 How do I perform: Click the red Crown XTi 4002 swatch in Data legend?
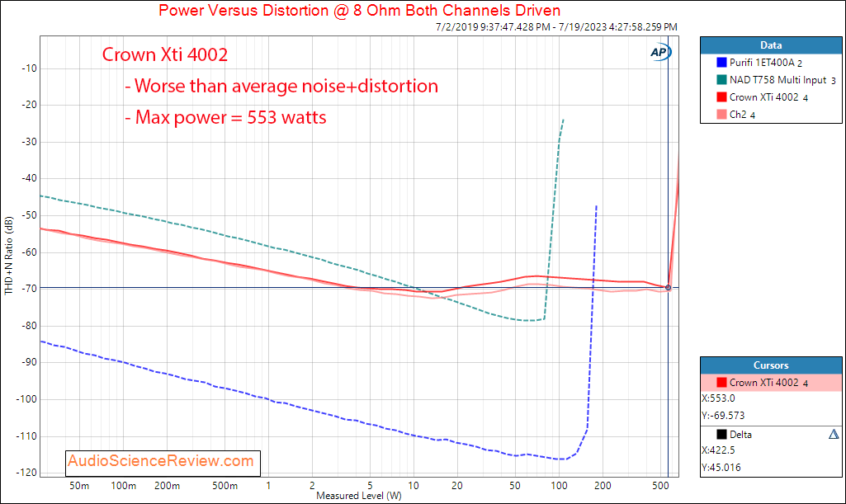point(721,97)
